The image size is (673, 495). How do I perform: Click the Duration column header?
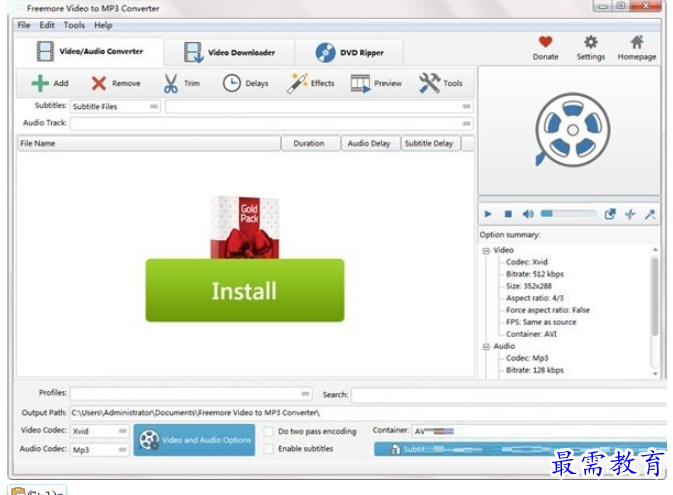point(309,143)
